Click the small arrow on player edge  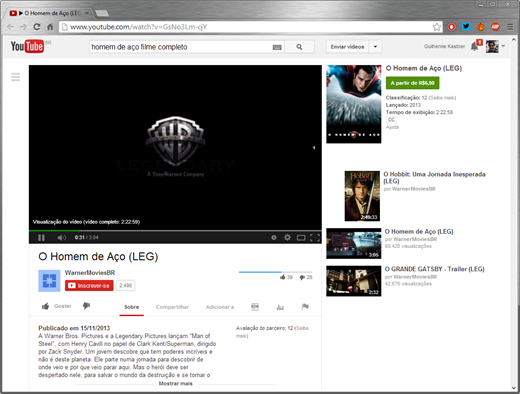314,148
